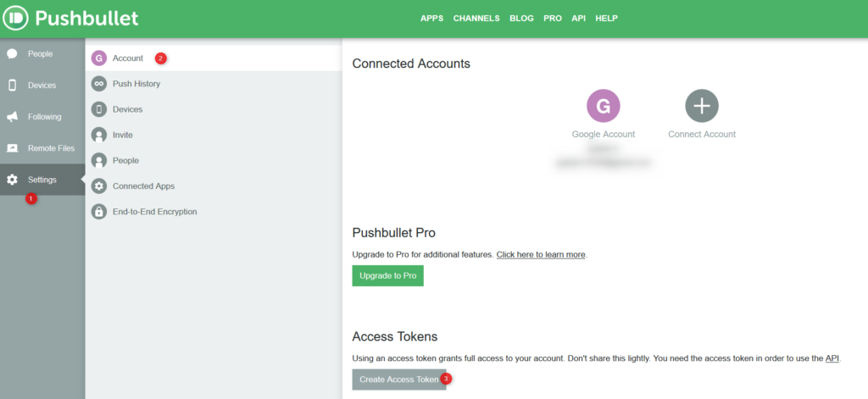Click the 'Google Account' caption text
The image size is (868, 399).
pyautogui.click(x=604, y=134)
